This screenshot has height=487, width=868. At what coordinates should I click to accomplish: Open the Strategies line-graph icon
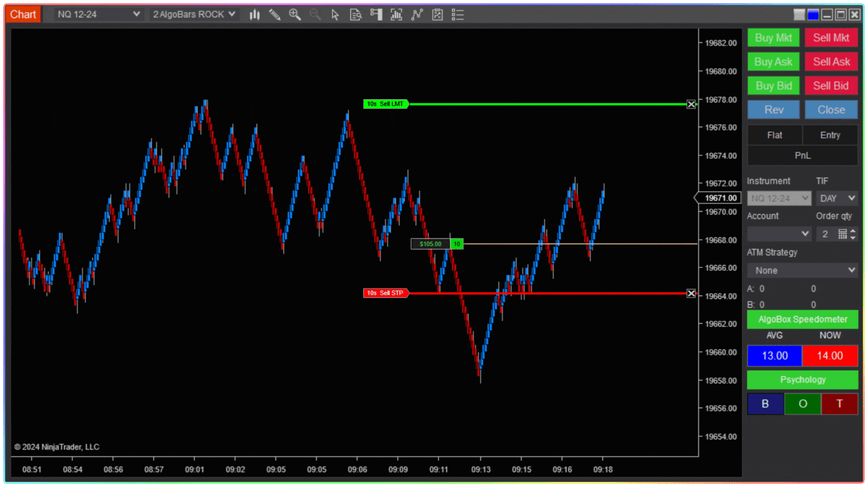417,14
